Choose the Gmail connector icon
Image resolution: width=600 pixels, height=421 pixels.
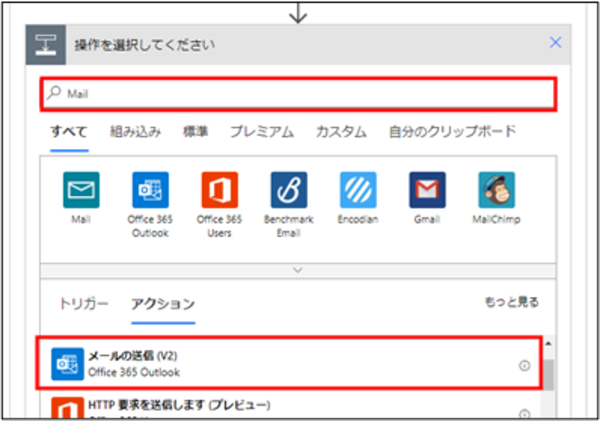(x=427, y=190)
